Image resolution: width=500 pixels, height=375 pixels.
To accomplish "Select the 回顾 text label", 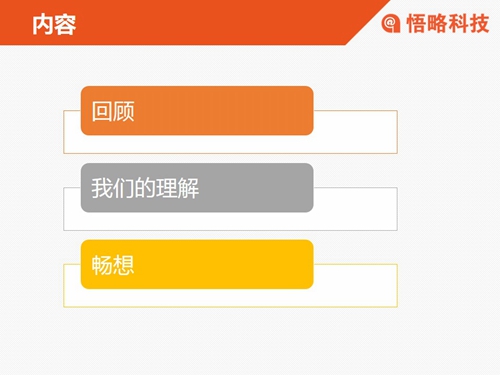I will tap(113, 111).
